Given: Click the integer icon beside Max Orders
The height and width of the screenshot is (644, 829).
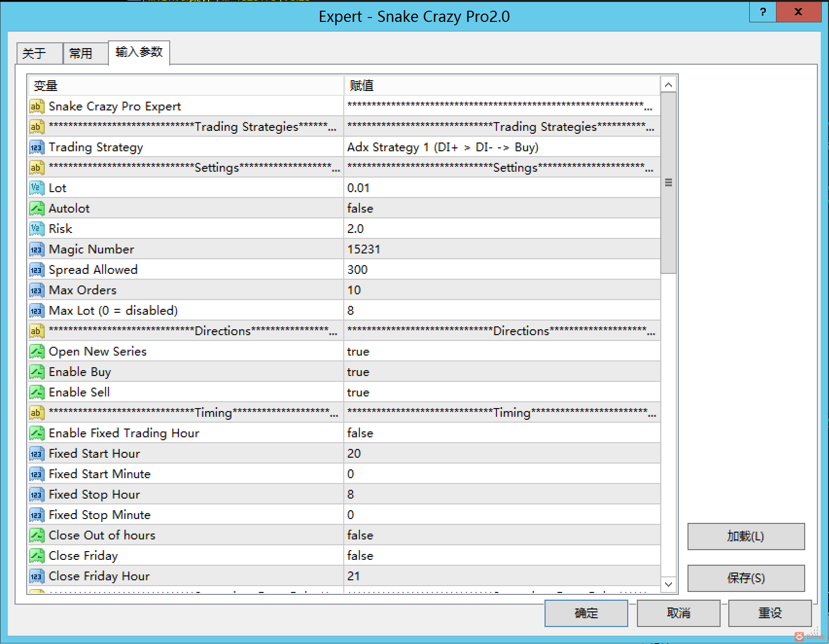Looking at the screenshot, I should 37,290.
